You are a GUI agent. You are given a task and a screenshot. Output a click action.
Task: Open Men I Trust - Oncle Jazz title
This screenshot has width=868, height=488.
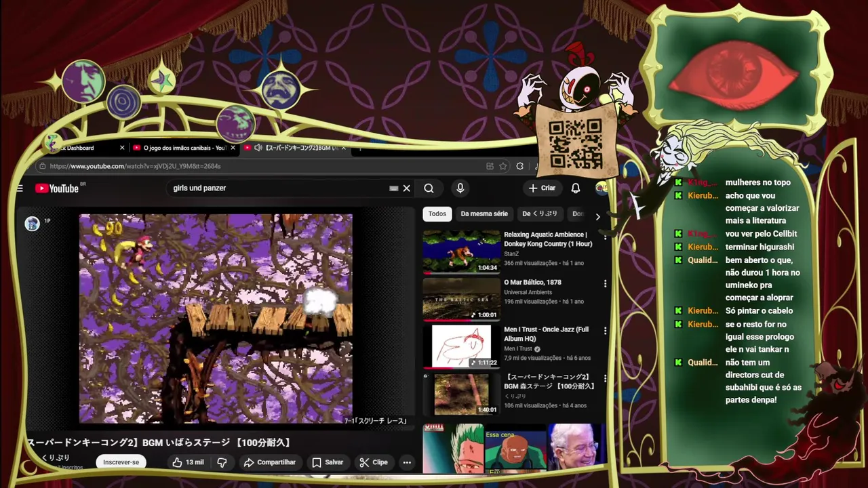[x=546, y=334]
